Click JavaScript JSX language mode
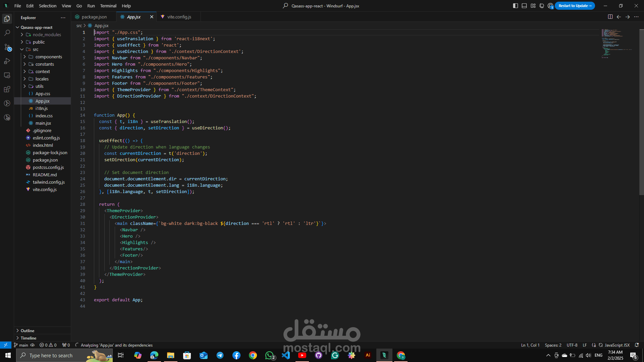The height and width of the screenshot is (362, 644). 617,345
